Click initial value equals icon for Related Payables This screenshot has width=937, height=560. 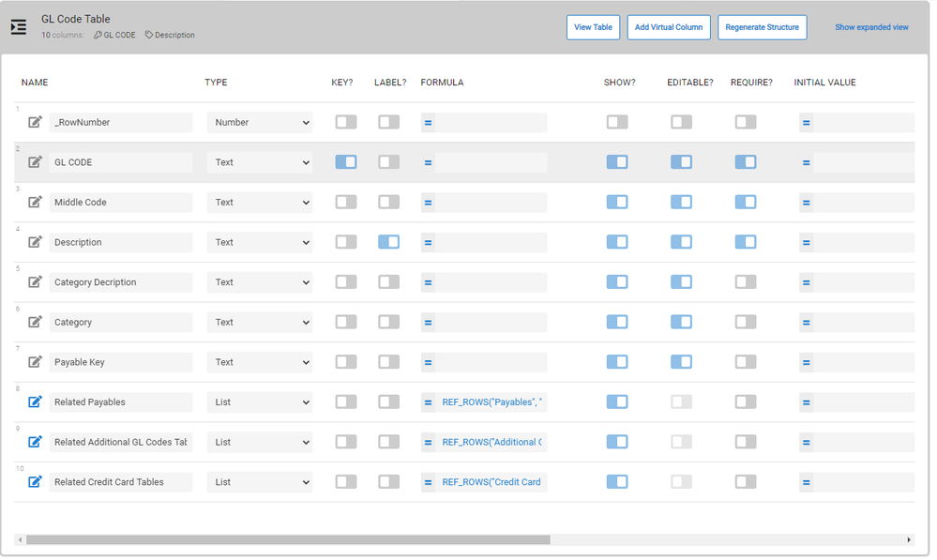tap(806, 403)
